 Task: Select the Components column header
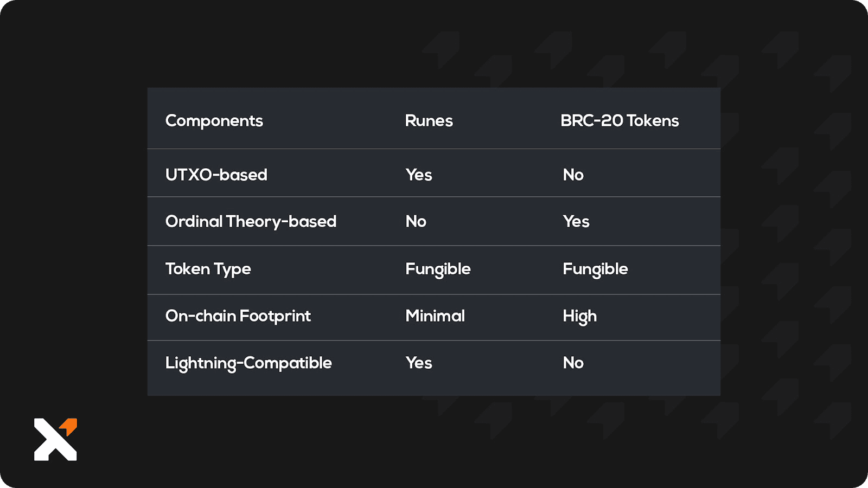click(x=214, y=121)
